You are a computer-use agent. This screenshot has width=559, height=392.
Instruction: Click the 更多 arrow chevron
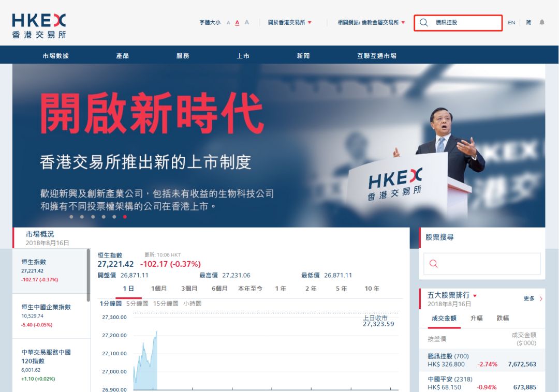[x=541, y=299]
